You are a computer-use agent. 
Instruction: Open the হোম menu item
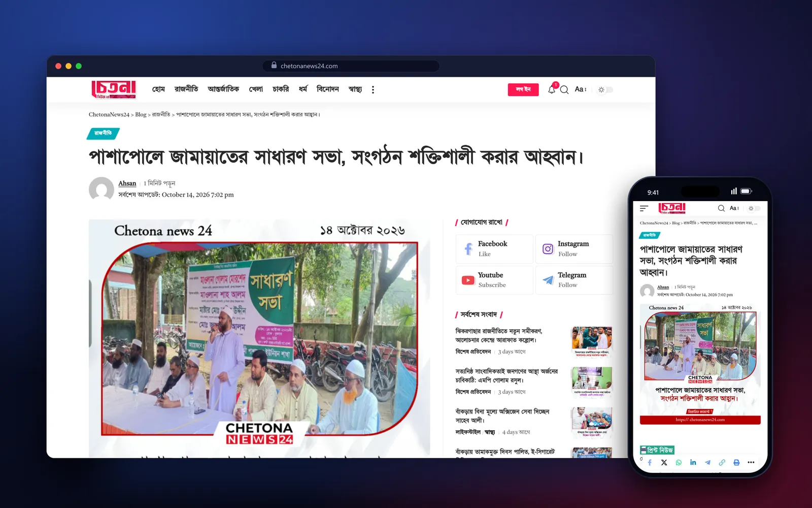point(158,89)
